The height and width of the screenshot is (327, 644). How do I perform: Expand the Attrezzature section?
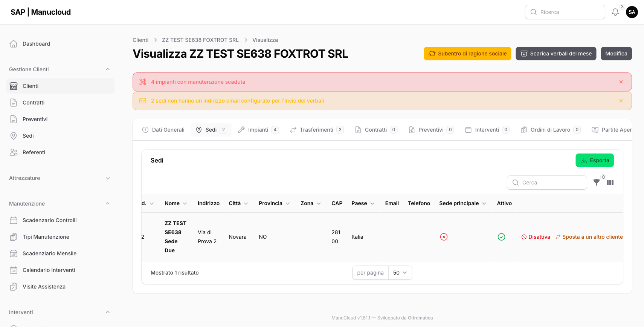[x=108, y=178]
